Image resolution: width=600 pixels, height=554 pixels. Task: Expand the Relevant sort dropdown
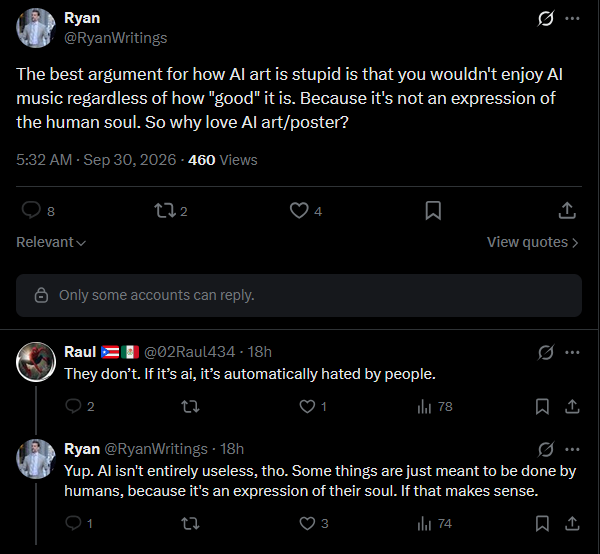(x=51, y=242)
